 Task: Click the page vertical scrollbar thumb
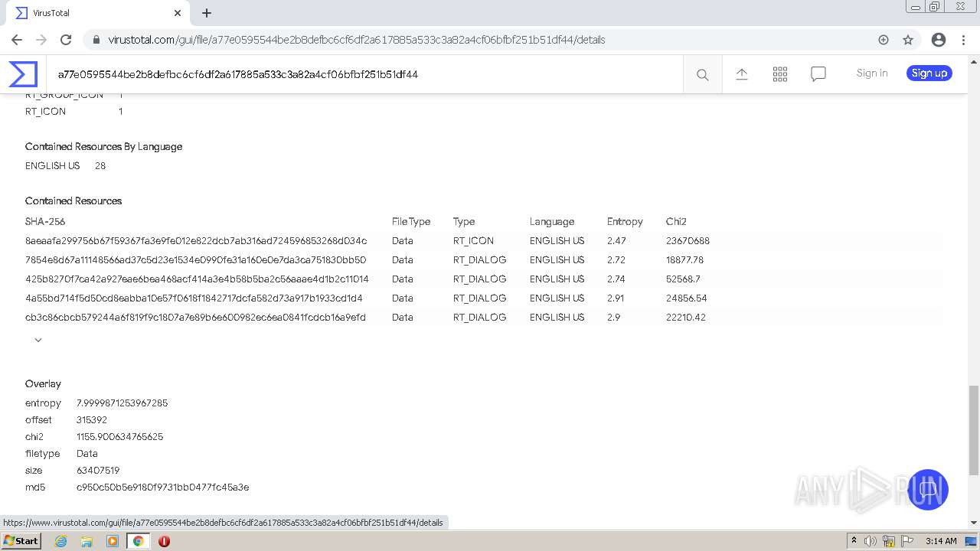[973, 429]
